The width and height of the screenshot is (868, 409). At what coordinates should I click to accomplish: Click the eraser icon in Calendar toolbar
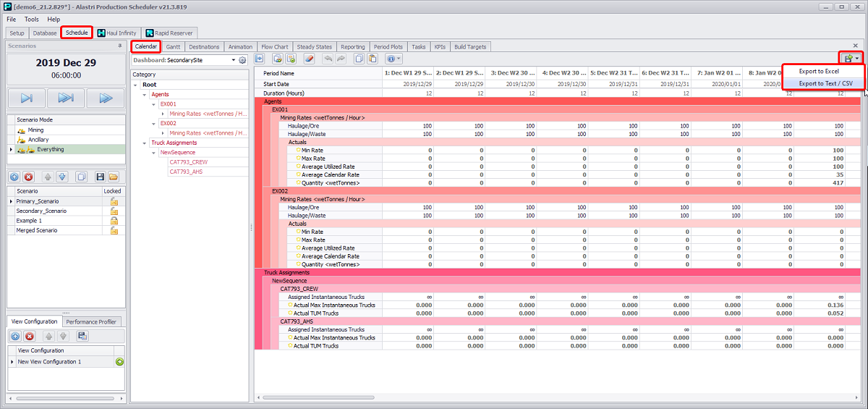pos(309,59)
